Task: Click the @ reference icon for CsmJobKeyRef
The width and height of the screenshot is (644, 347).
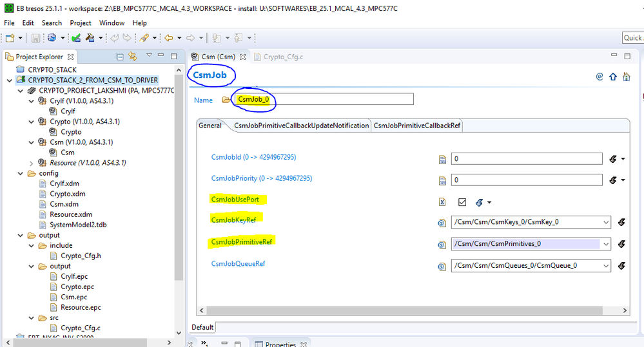Action: [x=442, y=223]
